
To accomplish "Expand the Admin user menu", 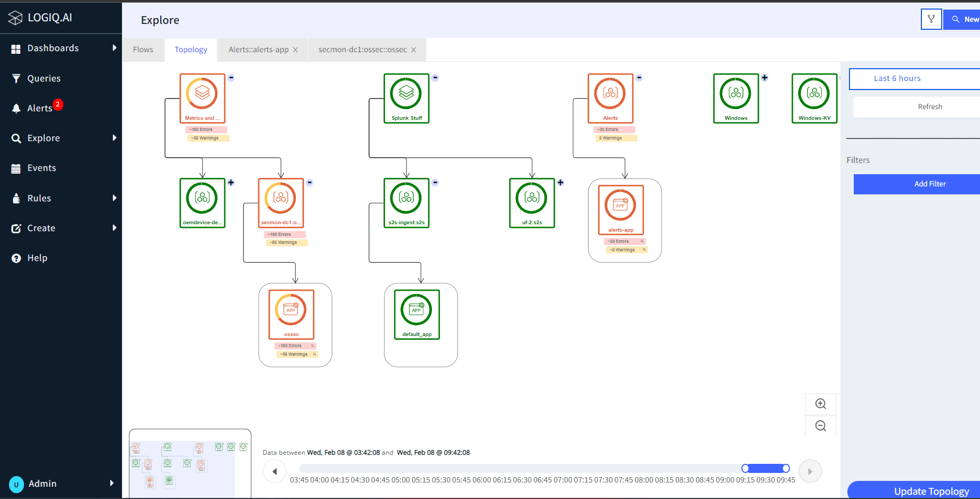I will (61, 484).
